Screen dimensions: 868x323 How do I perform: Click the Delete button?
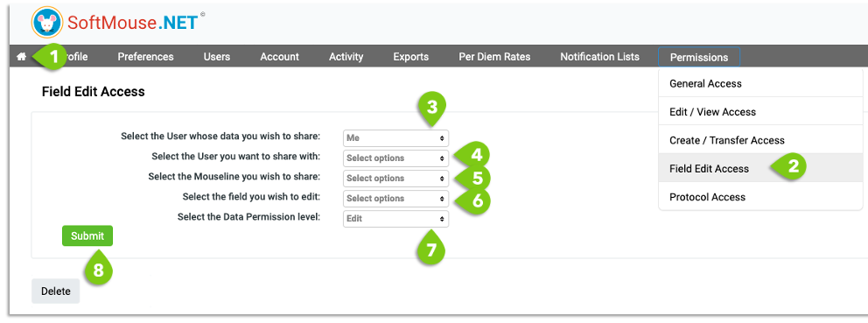[55, 291]
